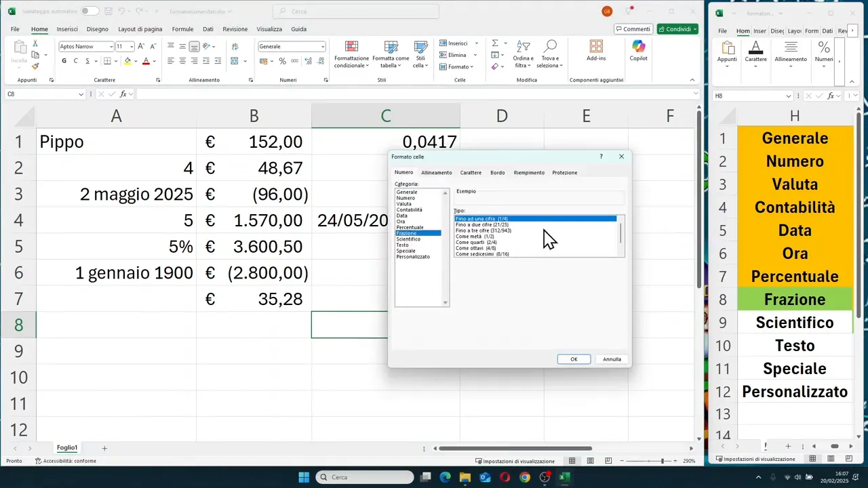Click the yellow fill color button
Screen dimensions: 868x488
(x=127, y=61)
